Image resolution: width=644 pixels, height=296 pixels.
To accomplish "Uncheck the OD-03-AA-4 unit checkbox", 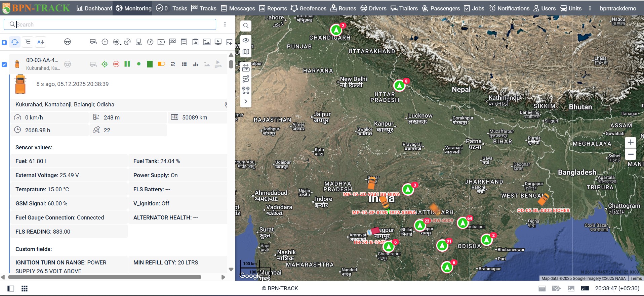I will [4, 64].
